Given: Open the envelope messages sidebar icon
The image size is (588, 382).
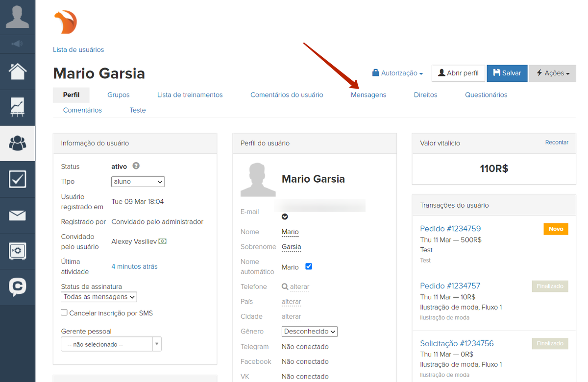Looking at the screenshot, I should 17,215.
